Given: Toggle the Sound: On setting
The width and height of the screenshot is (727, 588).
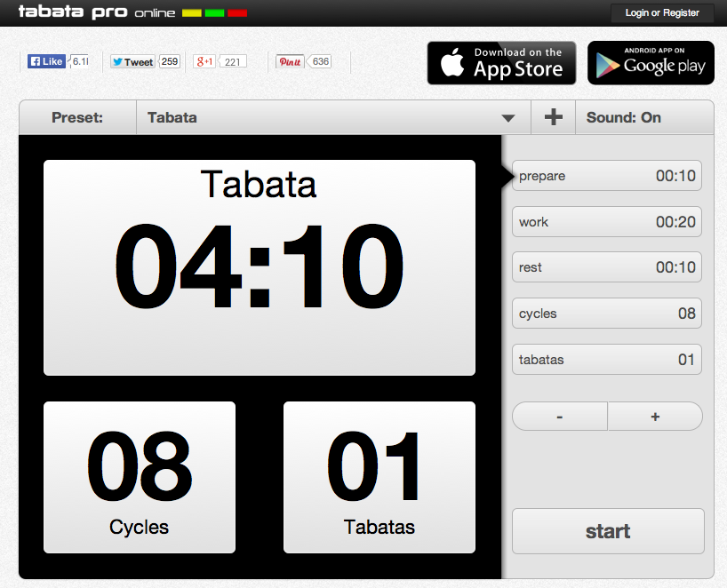Looking at the screenshot, I should 624,117.
